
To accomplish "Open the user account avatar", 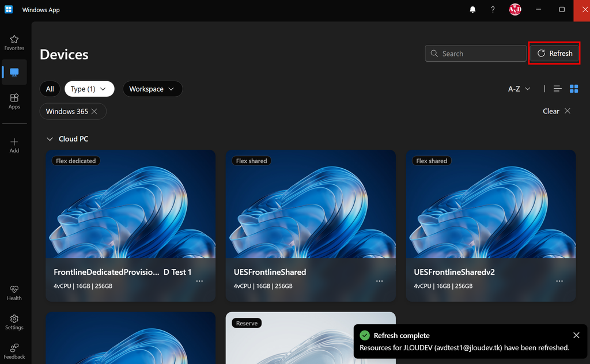I will tap(515, 9).
